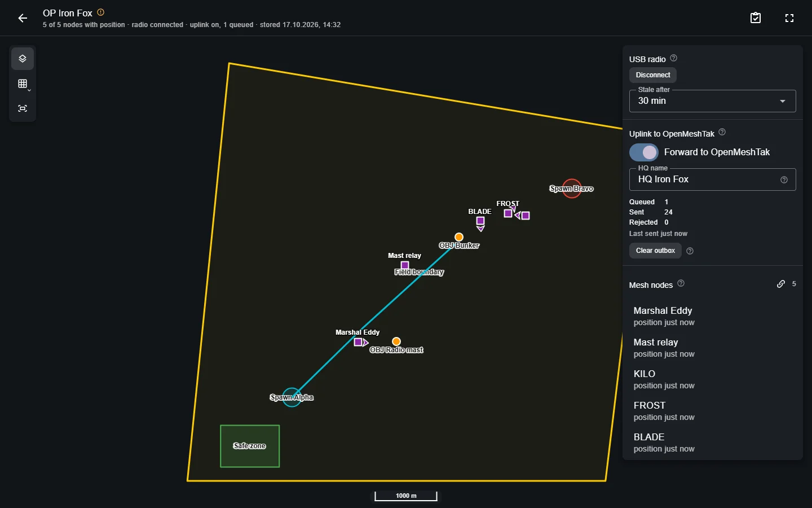The width and height of the screenshot is (812, 508).
Task: Select BLADE in the mesh nodes list
Action: coord(713,443)
